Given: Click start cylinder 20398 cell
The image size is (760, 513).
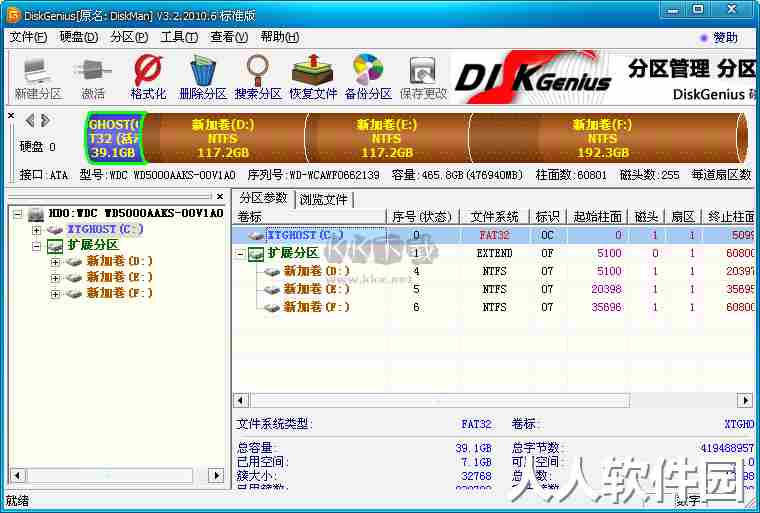Looking at the screenshot, I should tap(606, 289).
